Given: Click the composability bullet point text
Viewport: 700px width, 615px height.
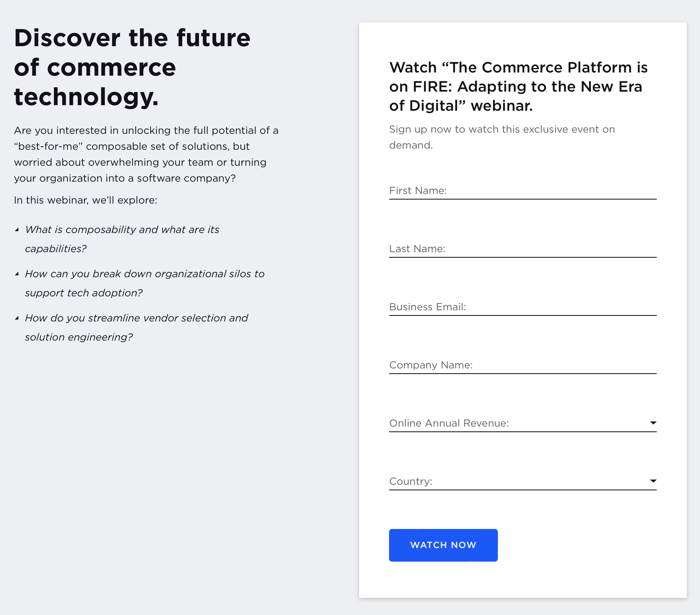Looking at the screenshot, I should point(122,239).
